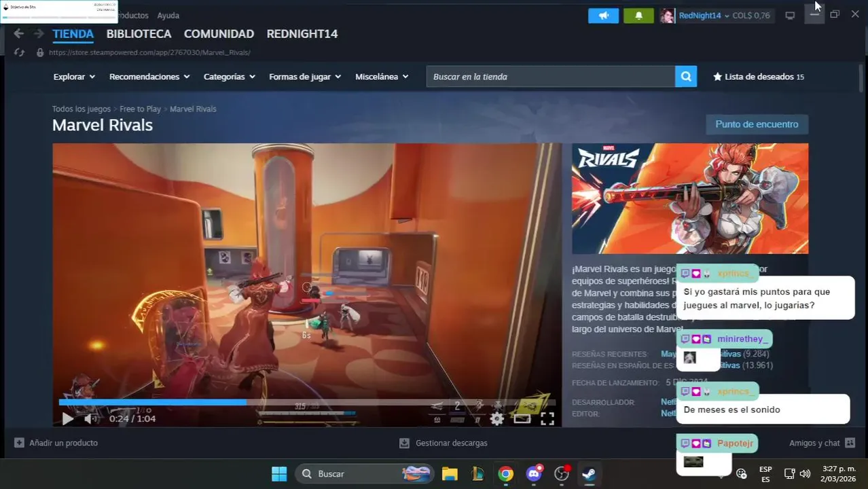Image resolution: width=868 pixels, height=489 pixels.
Task: Open the Steam announcements megaphone button
Action: (603, 16)
